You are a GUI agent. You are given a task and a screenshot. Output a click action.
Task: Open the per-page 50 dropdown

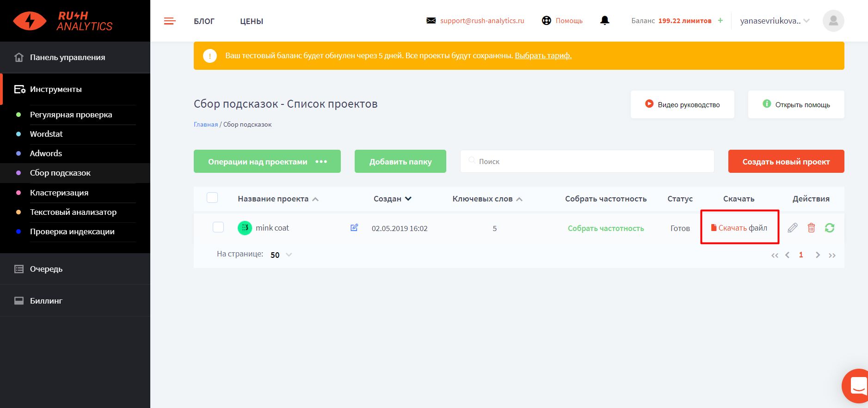point(281,255)
